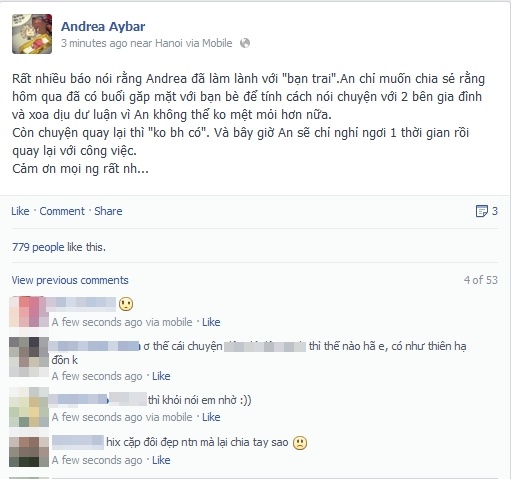The width and height of the screenshot is (511, 479).
Task: Like the comment containing 'thiên hạ đồn k'
Action: click(x=161, y=376)
